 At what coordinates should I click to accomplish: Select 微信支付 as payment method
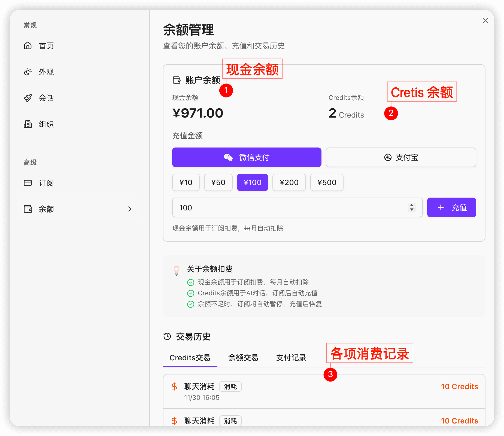pos(246,157)
